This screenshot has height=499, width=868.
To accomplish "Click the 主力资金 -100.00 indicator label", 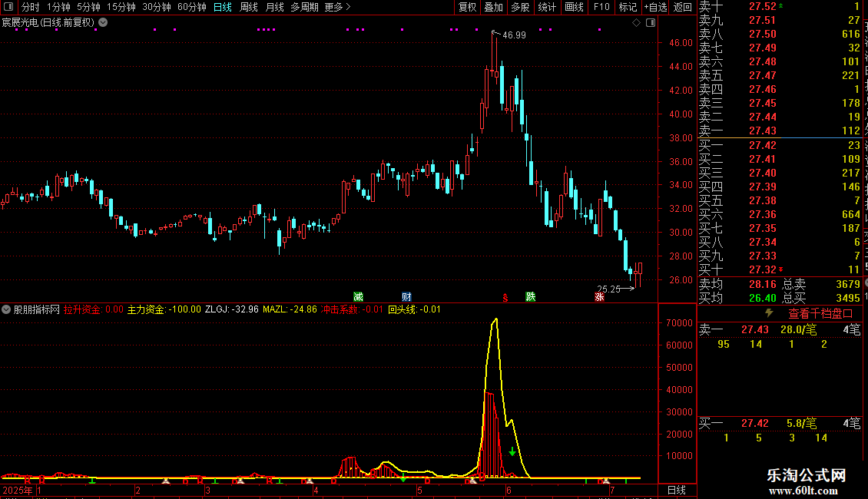I will pos(164,309).
